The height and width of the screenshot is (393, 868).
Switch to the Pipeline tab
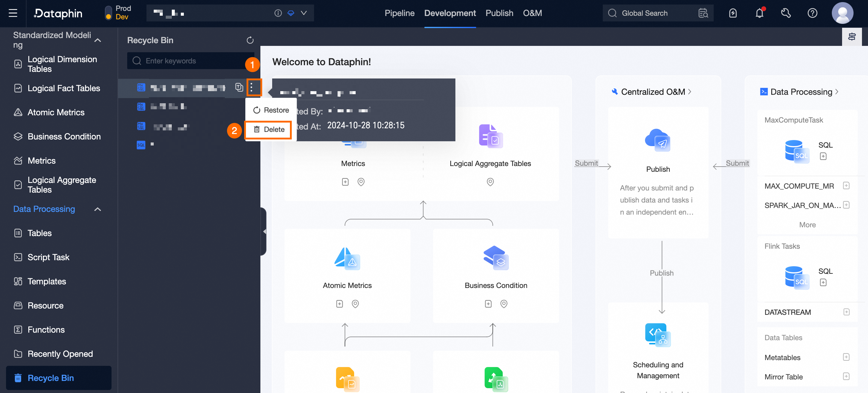coord(399,13)
